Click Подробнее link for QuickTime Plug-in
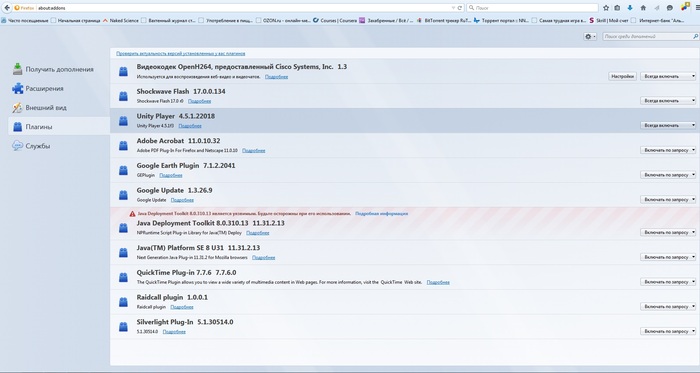 438,282
